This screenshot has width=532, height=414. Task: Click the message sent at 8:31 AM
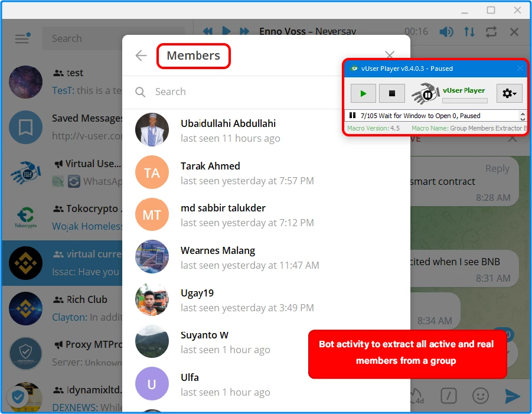[465, 270]
